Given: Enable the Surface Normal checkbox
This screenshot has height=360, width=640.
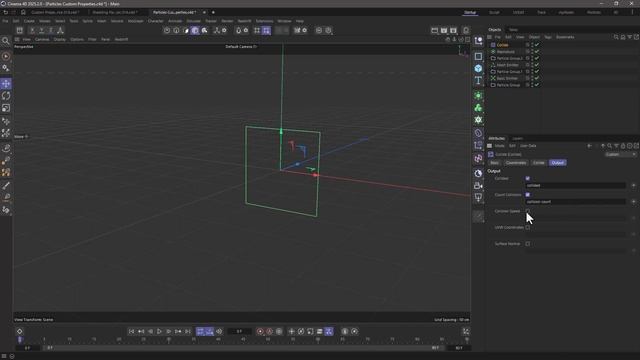Looking at the screenshot, I should (x=528, y=244).
